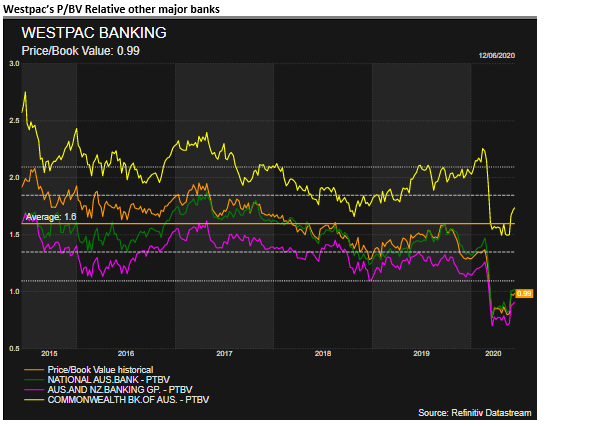Click the green legend line swatch

[34, 380]
